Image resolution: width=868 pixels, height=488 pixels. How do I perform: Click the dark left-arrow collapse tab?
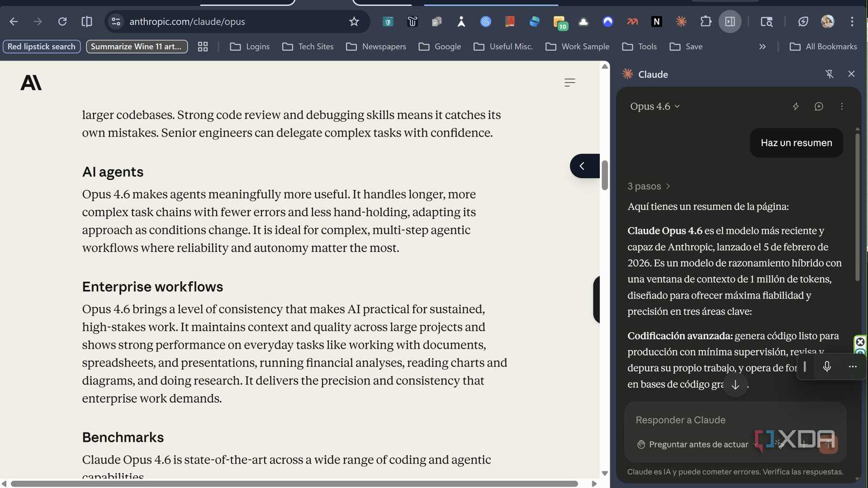[x=584, y=166]
